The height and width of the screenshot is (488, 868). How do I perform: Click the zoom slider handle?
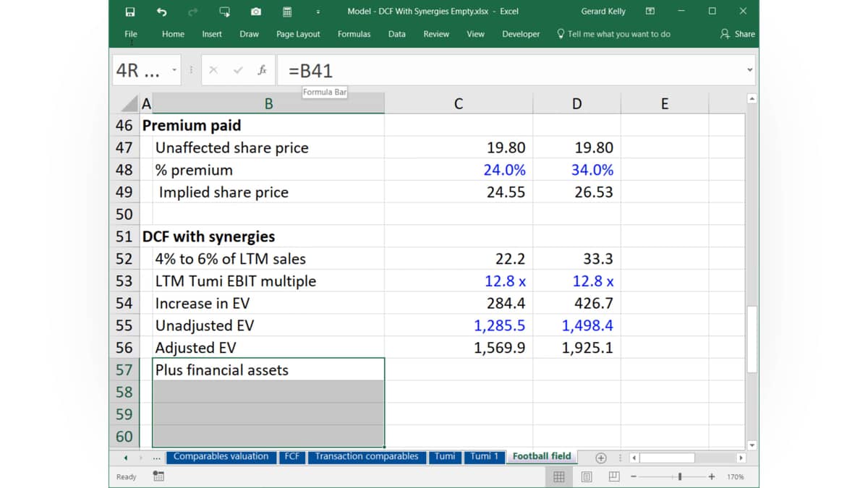[680, 476]
